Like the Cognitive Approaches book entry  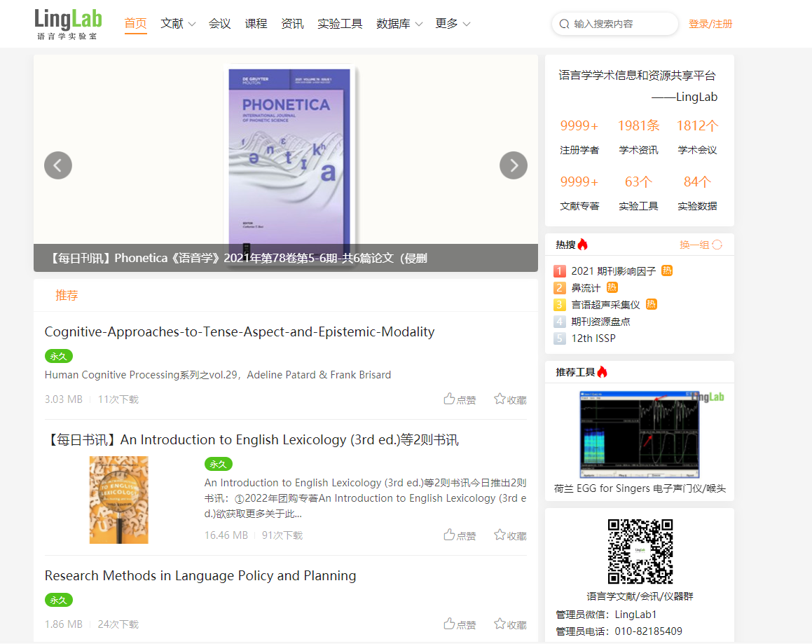point(460,399)
